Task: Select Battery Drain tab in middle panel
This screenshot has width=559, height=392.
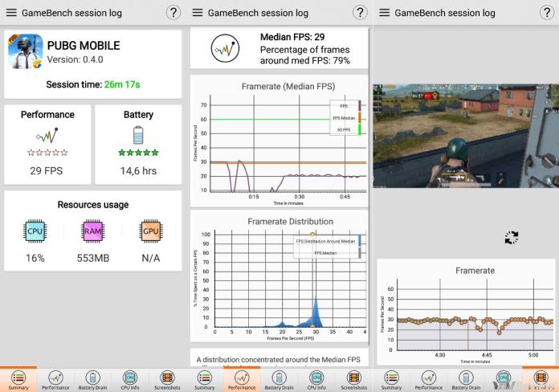Action: coord(279,380)
